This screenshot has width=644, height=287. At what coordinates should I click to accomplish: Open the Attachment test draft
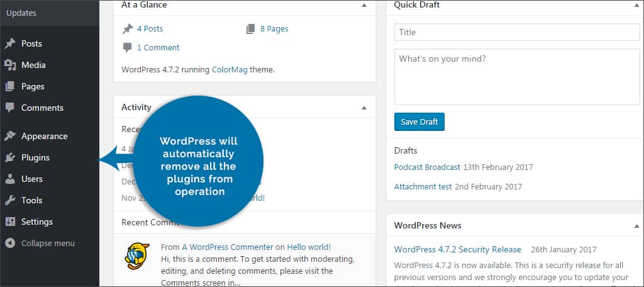pos(423,186)
